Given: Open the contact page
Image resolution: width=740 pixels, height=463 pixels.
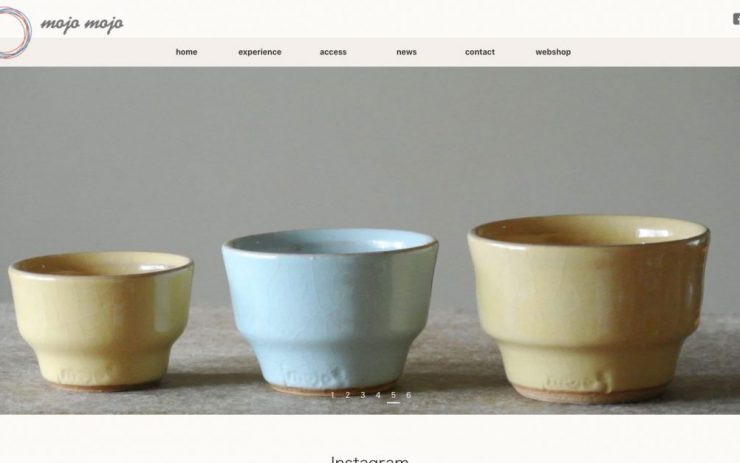Looking at the screenshot, I should pyautogui.click(x=480, y=52).
